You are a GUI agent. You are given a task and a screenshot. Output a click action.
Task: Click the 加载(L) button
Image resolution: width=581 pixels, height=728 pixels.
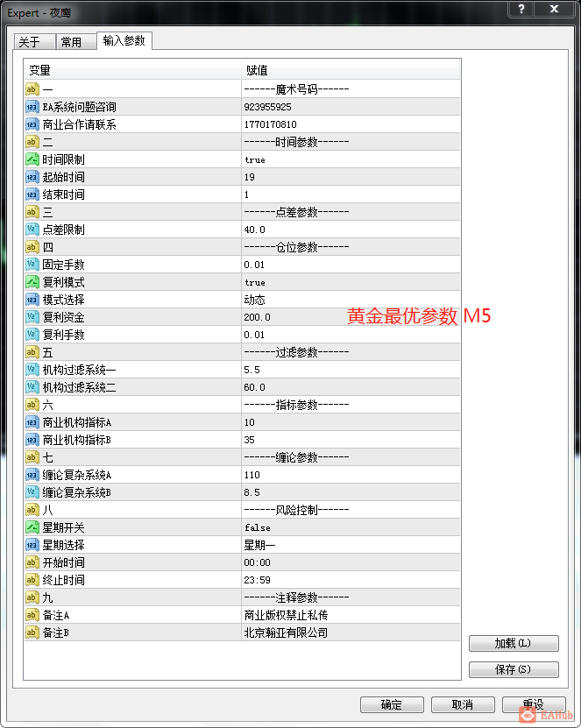pos(514,643)
